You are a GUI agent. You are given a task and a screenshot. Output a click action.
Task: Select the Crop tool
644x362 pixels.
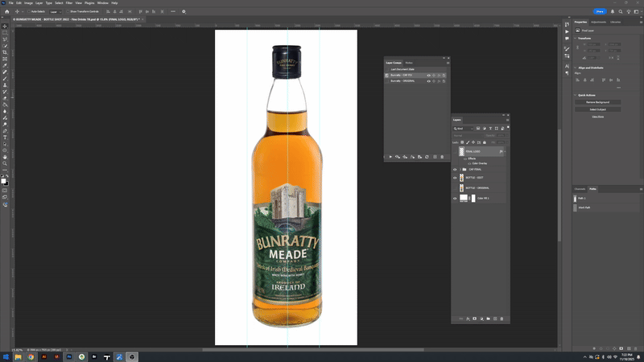pyautogui.click(x=5, y=52)
